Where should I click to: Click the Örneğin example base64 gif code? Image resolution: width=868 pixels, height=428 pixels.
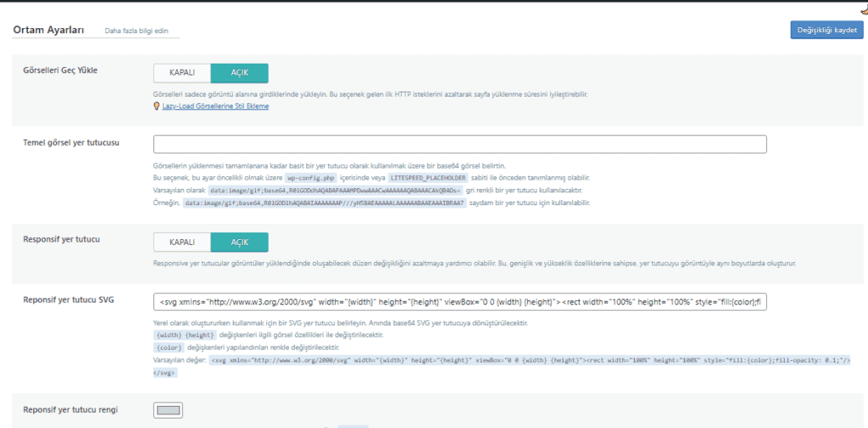(325, 203)
